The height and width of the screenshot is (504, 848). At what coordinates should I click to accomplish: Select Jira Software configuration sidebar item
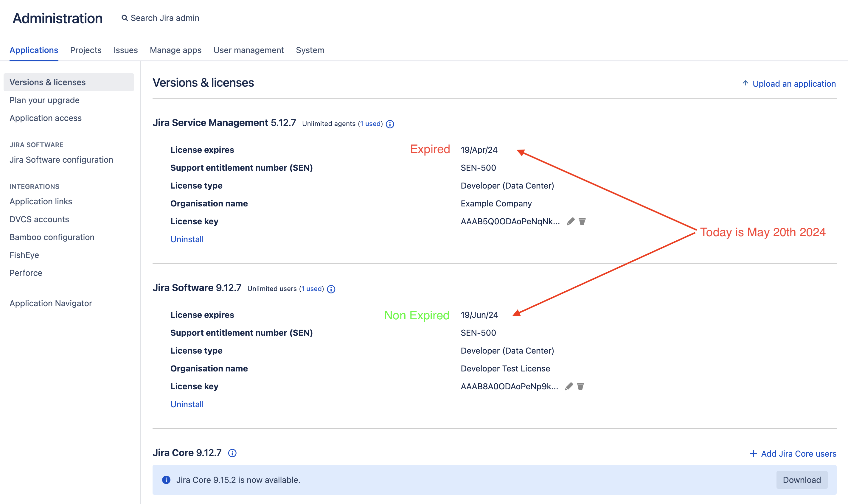pyautogui.click(x=61, y=160)
